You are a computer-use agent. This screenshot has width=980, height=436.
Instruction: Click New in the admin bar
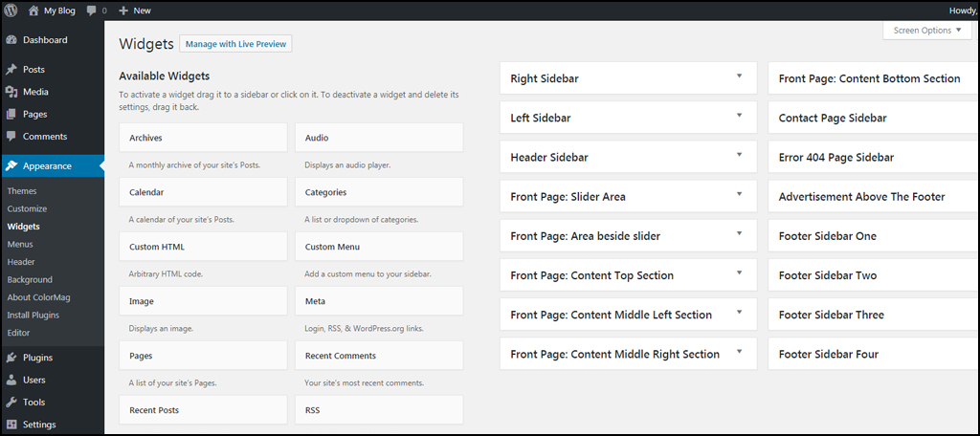point(142,11)
